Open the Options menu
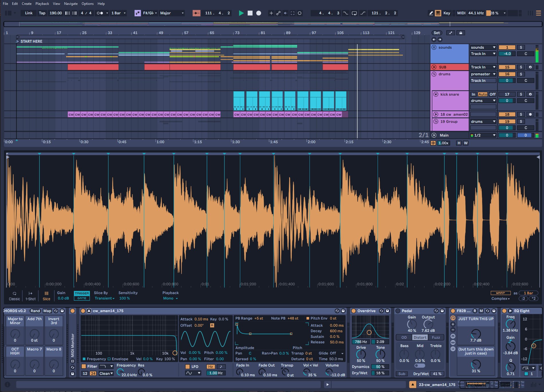544x392 pixels. pyautogui.click(x=88, y=3)
